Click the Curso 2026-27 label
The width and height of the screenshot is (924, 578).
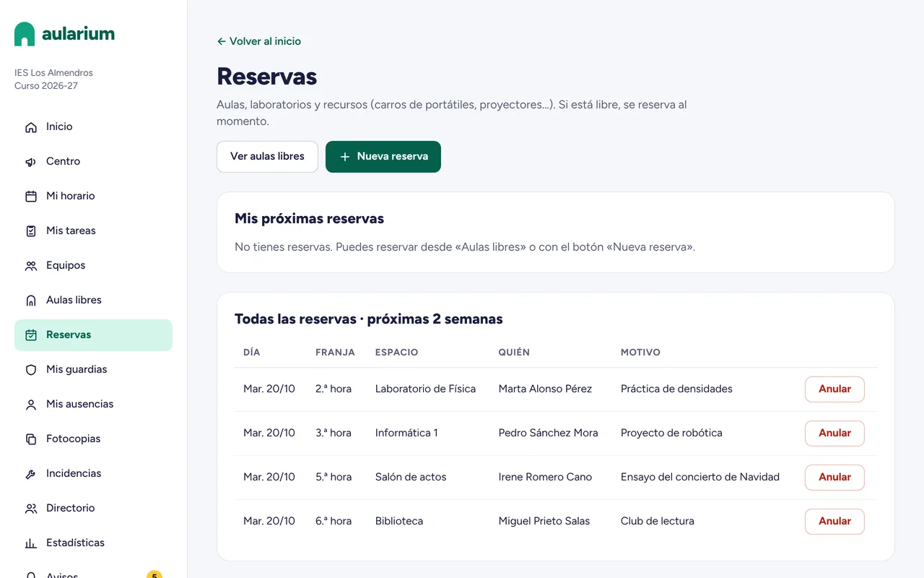pyautogui.click(x=46, y=86)
